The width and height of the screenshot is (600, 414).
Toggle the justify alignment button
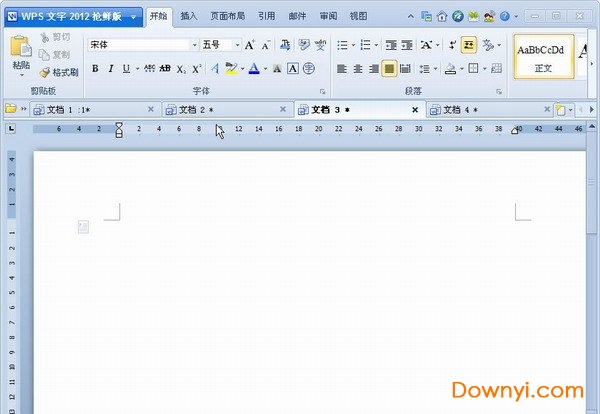coord(389,68)
